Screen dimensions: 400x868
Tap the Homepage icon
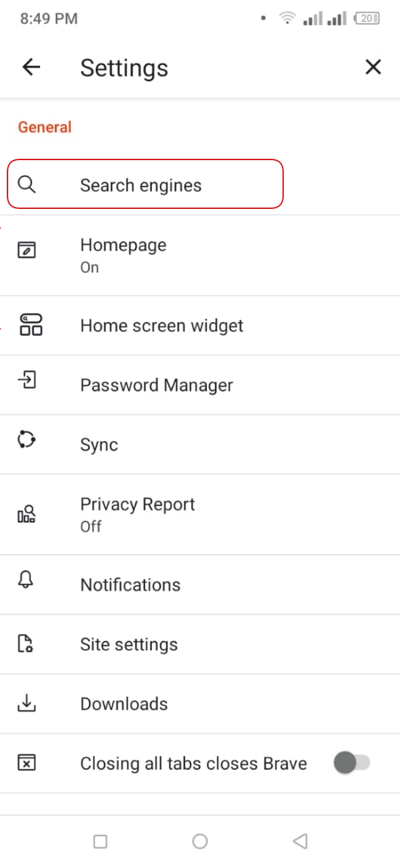coord(26,250)
